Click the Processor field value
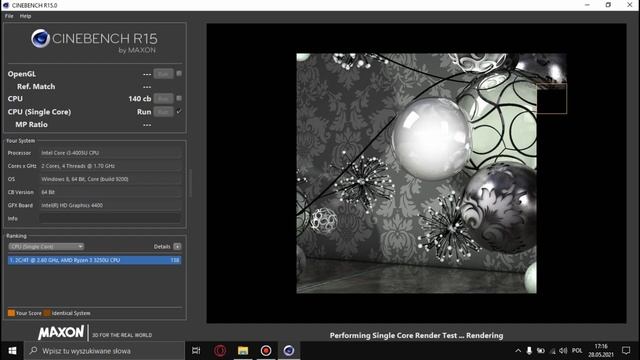The height and width of the screenshot is (360, 640). coord(110,153)
